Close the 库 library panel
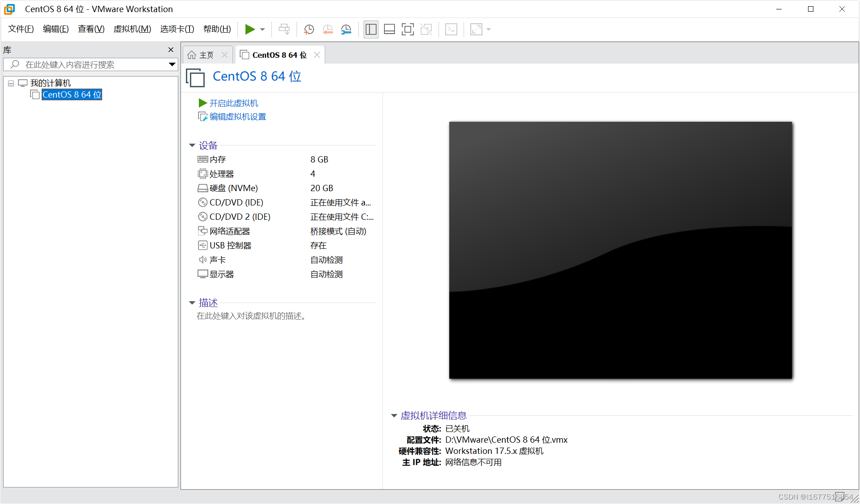860x504 pixels. pos(171,50)
